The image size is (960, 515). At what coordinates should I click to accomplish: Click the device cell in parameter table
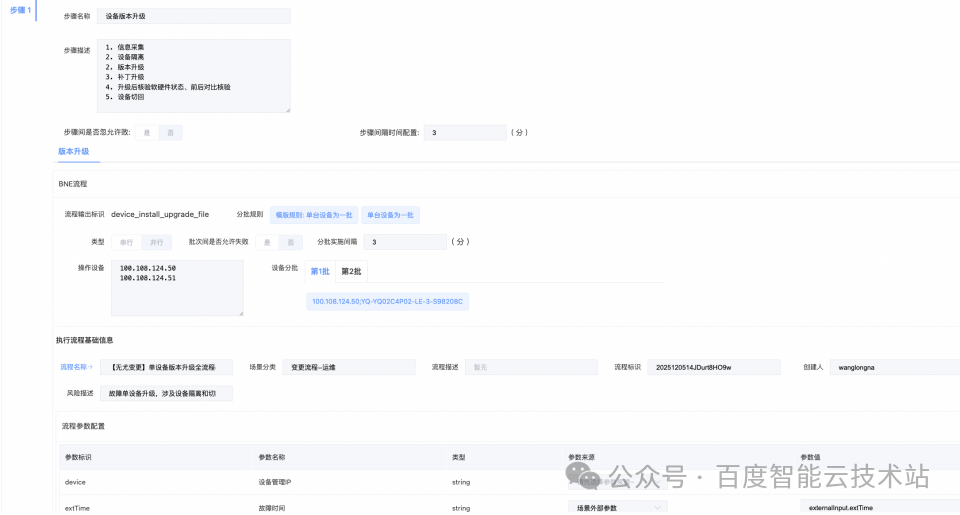(75, 483)
